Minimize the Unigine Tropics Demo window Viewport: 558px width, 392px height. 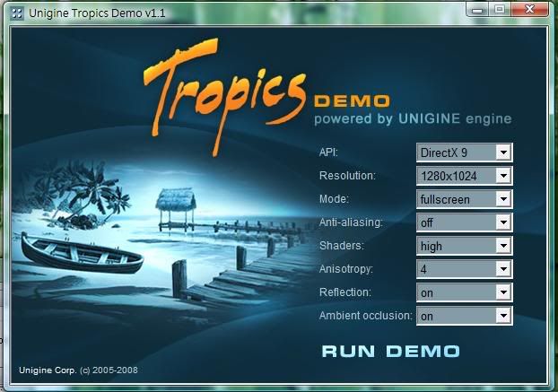[x=477, y=10]
